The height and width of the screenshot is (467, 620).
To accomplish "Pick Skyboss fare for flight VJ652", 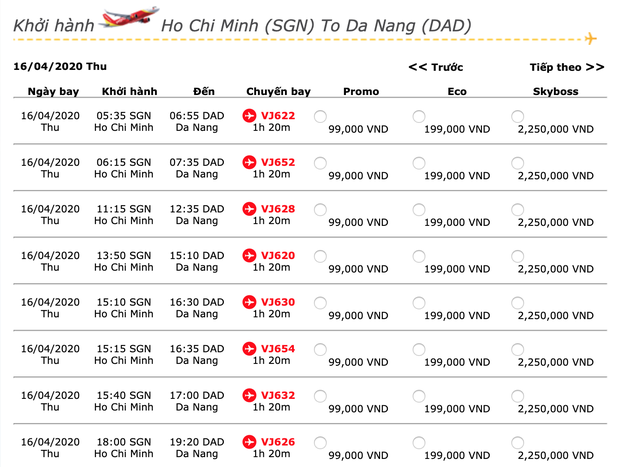I will 517,163.
